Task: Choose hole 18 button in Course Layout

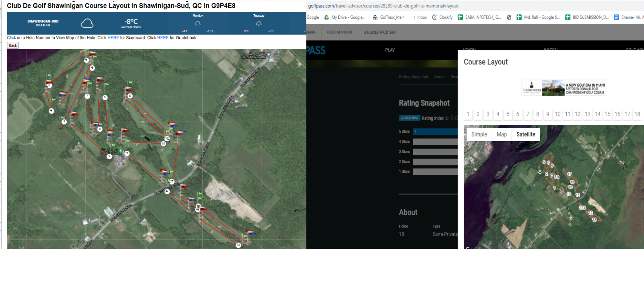Action: tap(637, 114)
